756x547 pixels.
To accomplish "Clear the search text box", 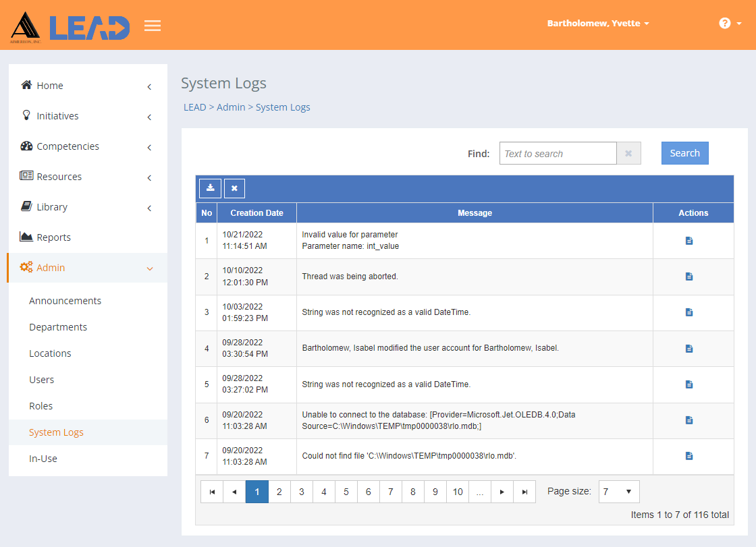I will click(628, 153).
